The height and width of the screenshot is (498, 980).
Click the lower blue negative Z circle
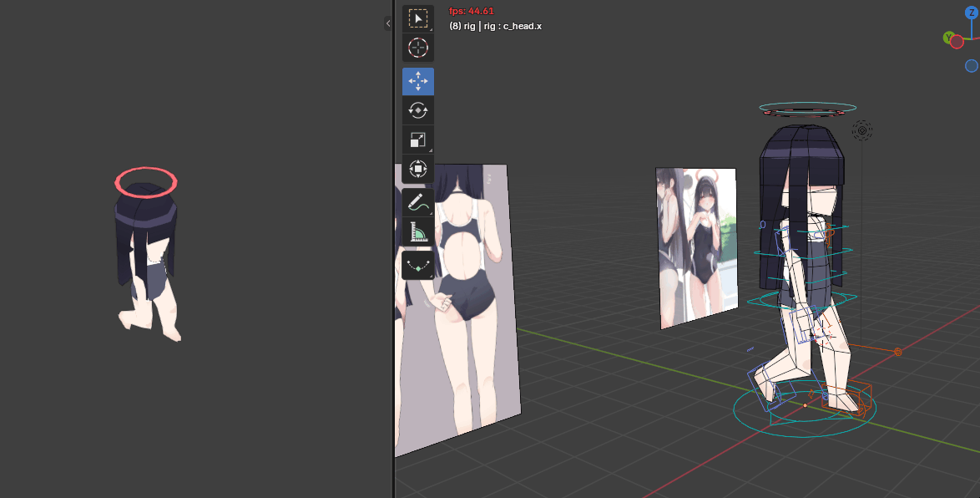pos(971,66)
